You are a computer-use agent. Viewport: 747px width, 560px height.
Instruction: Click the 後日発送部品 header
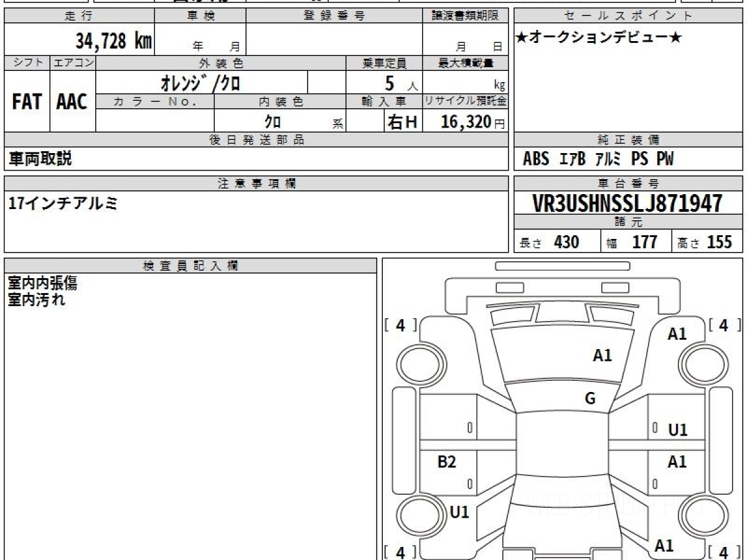(256, 140)
